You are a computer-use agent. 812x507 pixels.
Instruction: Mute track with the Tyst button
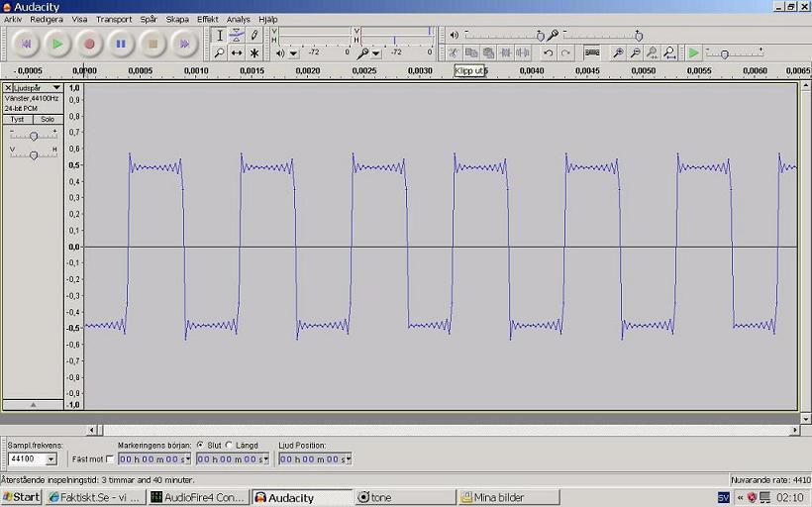coord(18,119)
